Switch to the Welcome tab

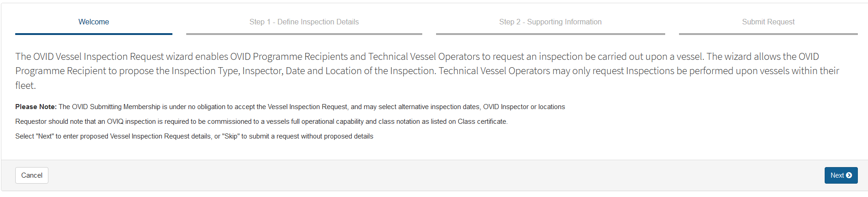tap(94, 22)
